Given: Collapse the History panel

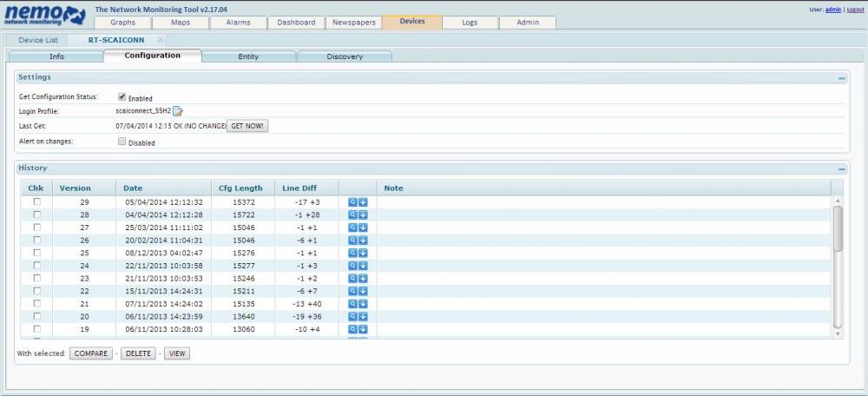Looking at the screenshot, I should 841,169.
